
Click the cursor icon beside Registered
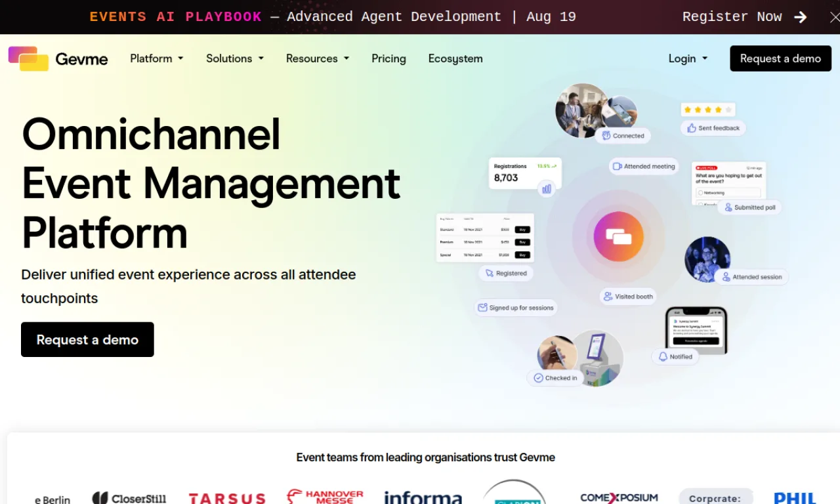point(490,273)
